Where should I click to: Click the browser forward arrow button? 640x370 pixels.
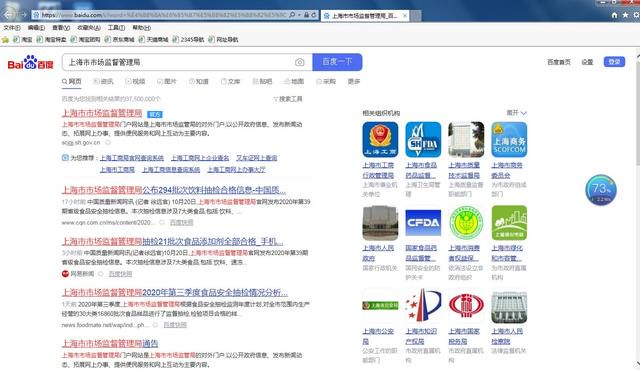coord(23,15)
